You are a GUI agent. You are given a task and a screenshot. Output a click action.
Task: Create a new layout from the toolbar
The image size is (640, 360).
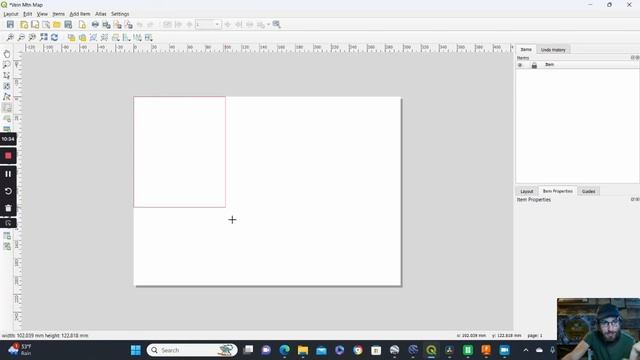24,24
